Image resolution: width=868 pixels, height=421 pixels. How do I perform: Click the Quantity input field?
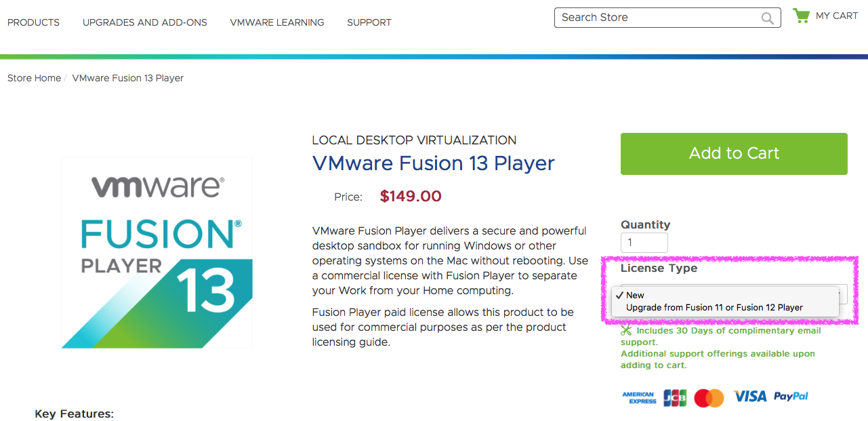[644, 243]
